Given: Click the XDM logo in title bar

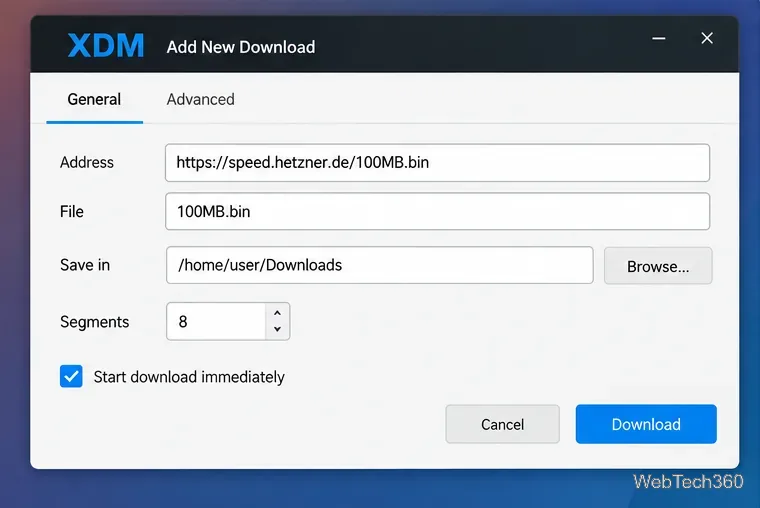Looking at the screenshot, I should pyautogui.click(x=106, y=46).
